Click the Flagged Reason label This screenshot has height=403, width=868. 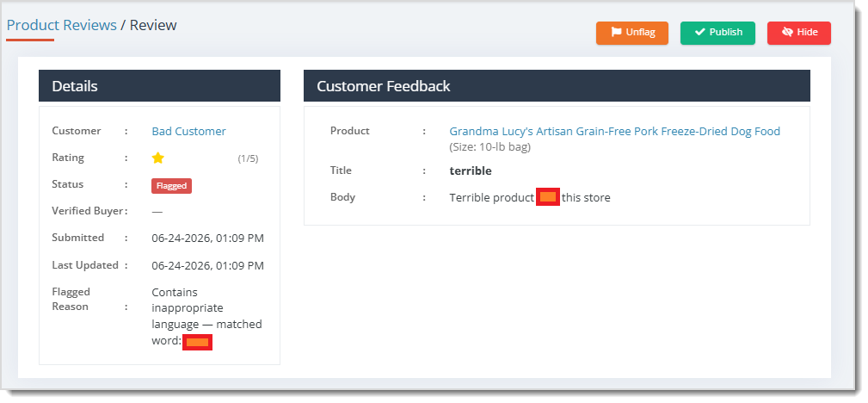point(71,300)
